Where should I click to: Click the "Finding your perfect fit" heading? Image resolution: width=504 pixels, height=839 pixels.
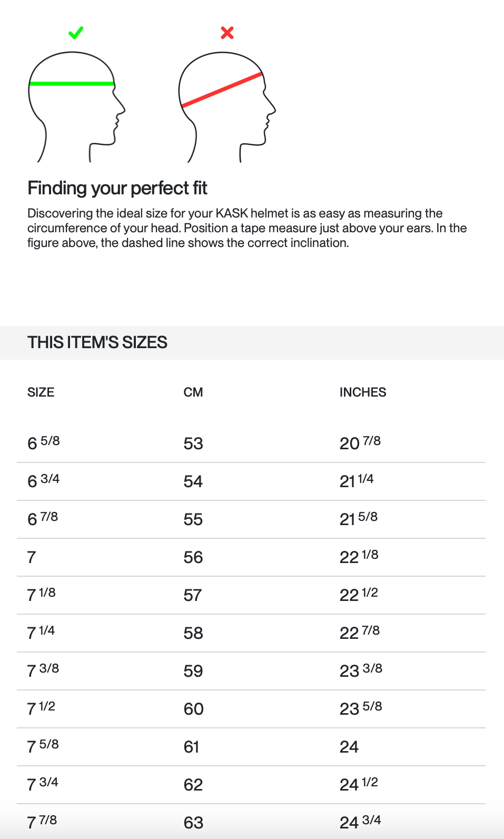[x=117, y=188]
